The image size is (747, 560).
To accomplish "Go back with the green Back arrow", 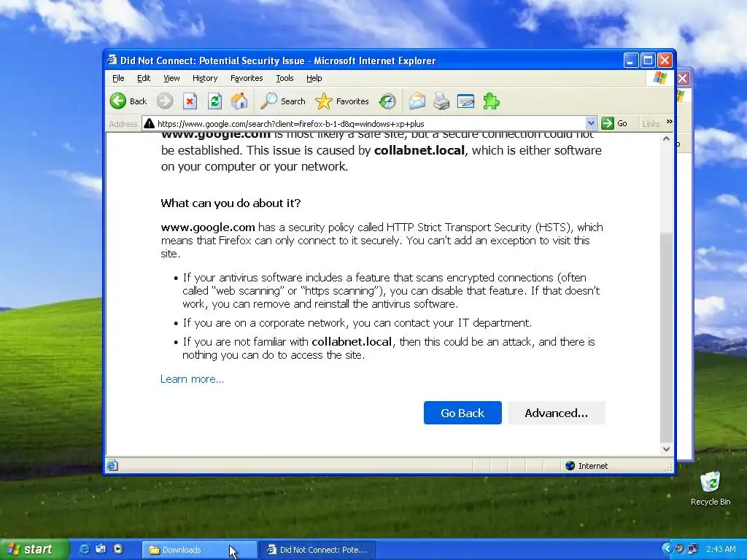I will coord(128,101).
